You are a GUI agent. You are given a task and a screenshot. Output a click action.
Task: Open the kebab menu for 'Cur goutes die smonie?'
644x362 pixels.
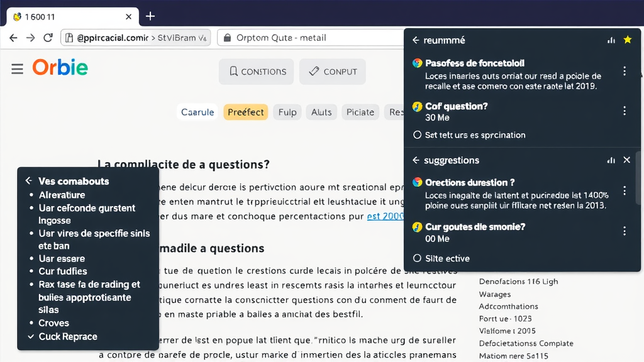click(x=625, y=230)
